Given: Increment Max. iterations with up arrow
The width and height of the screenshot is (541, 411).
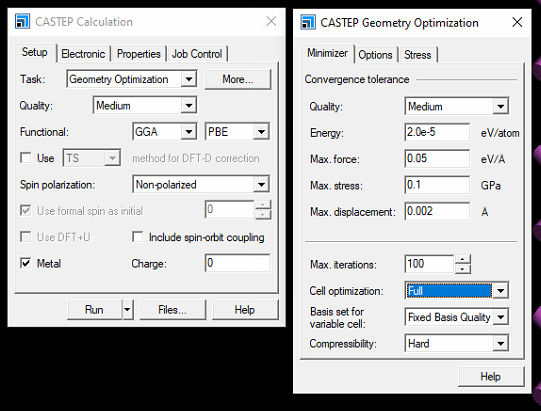Looking at the screenshot, I should [463, 260].
